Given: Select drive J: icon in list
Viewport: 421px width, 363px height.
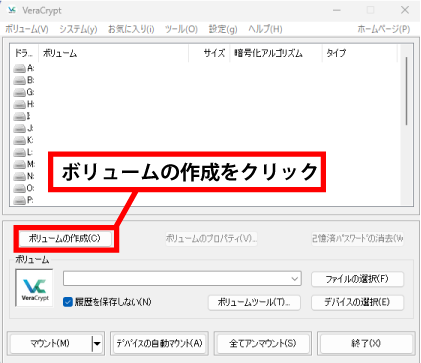Looking at the screenshot, I should [19, 129].
